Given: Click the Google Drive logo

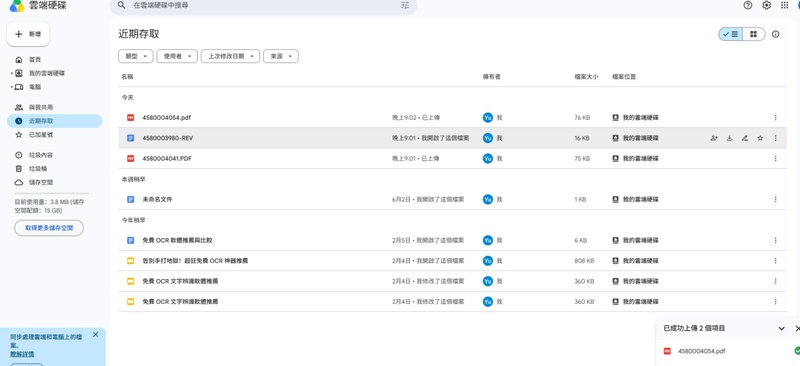Looking at the screenshot, I should [17, 6].
